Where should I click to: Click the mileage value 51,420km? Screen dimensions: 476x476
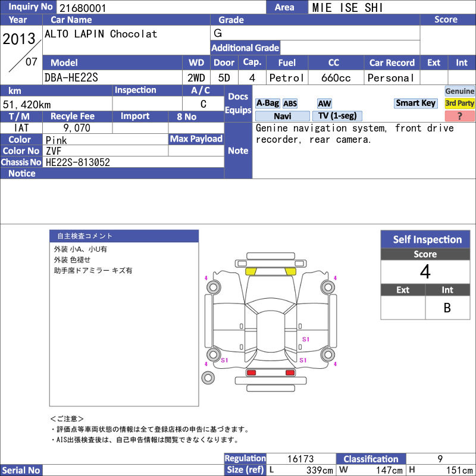point(27,105)
